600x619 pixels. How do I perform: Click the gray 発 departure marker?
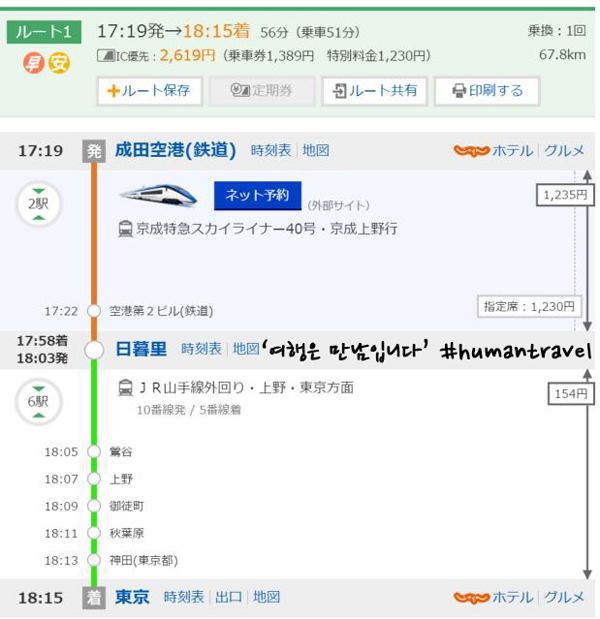pos(94,151)
